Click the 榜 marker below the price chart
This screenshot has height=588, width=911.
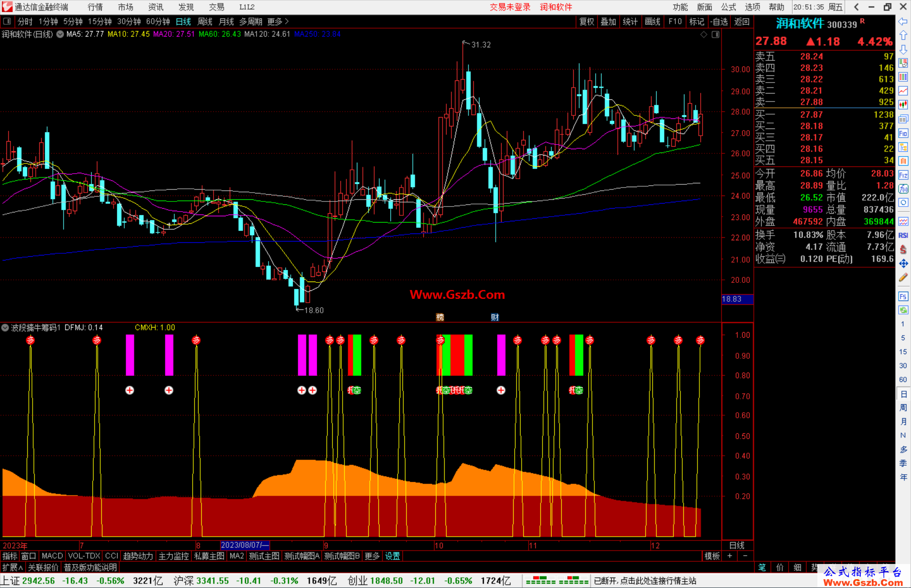tap(440, 317)
